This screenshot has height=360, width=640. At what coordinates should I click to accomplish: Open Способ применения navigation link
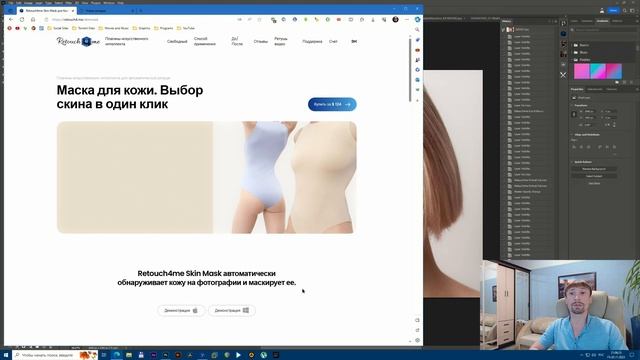click(x=204, y=41)
